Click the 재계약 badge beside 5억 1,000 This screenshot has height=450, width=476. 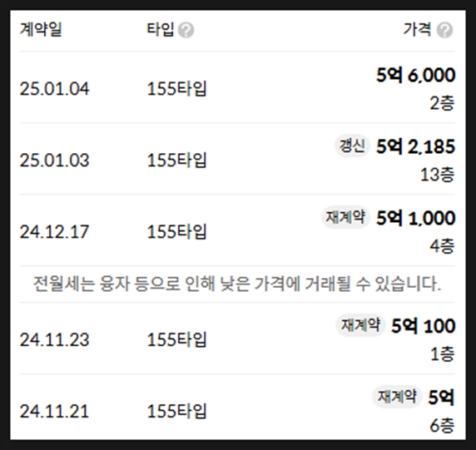(345, 217)
